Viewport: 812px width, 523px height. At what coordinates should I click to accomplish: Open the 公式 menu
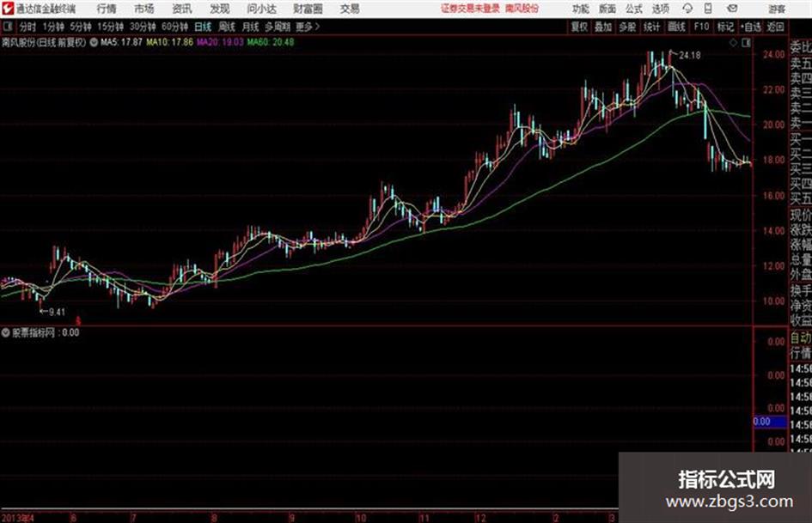click(634, 9)
